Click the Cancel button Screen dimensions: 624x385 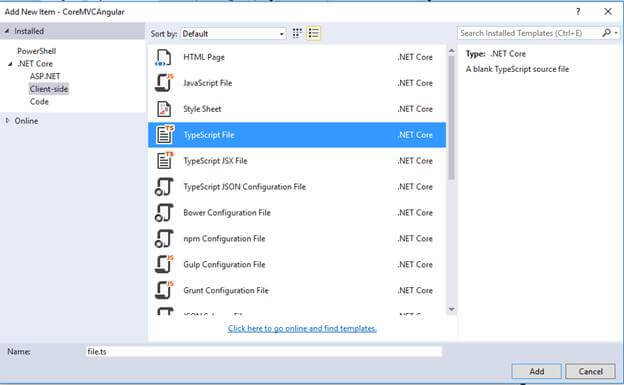pyautogui.click(x=591, y=371)
